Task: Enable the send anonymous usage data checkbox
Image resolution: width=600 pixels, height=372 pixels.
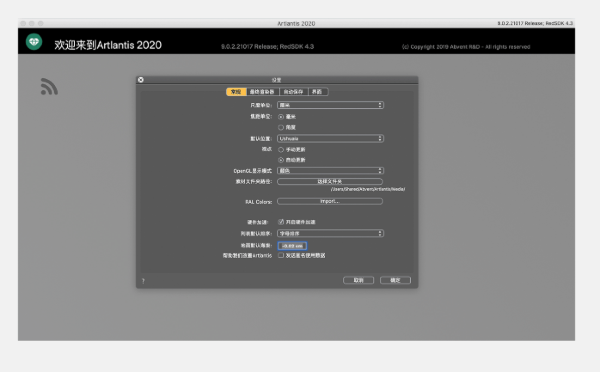Action: pyautogui.click(x=281, y=255)
